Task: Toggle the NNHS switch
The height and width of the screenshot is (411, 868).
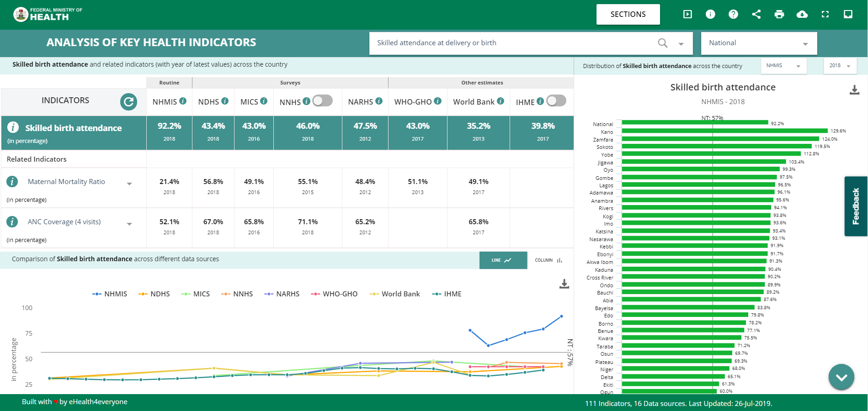Action: pos(323,100)
